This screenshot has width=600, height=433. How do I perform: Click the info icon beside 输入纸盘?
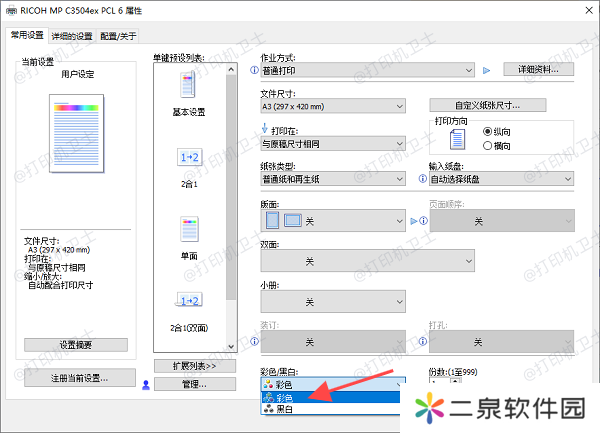click(x=422, y=179)
